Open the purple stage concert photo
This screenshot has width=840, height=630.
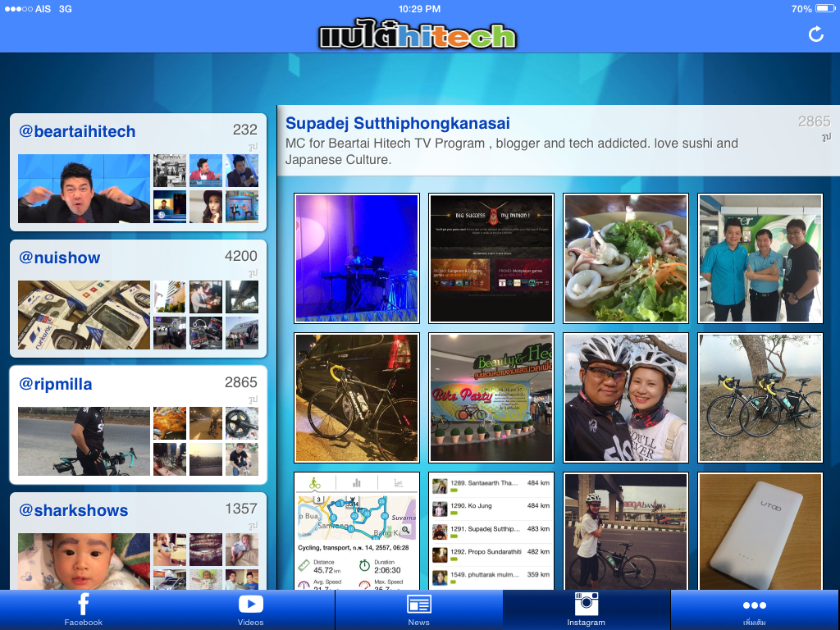[357, 258]
